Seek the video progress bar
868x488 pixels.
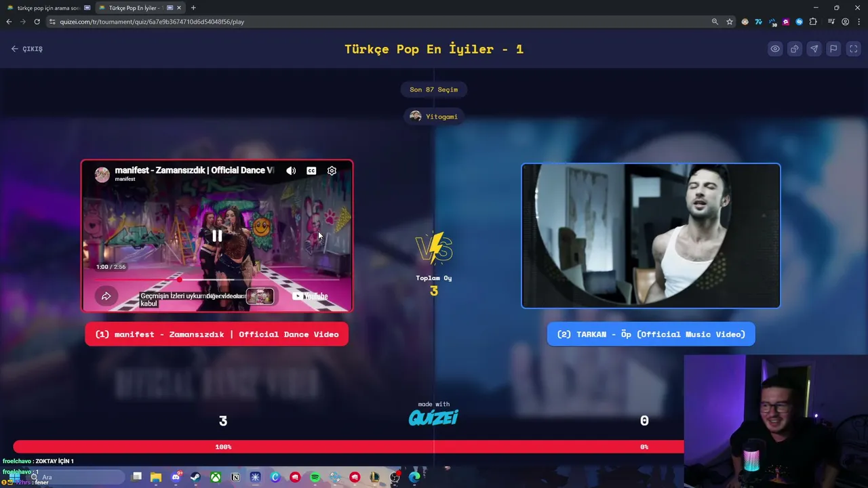(x=217, y=279)
